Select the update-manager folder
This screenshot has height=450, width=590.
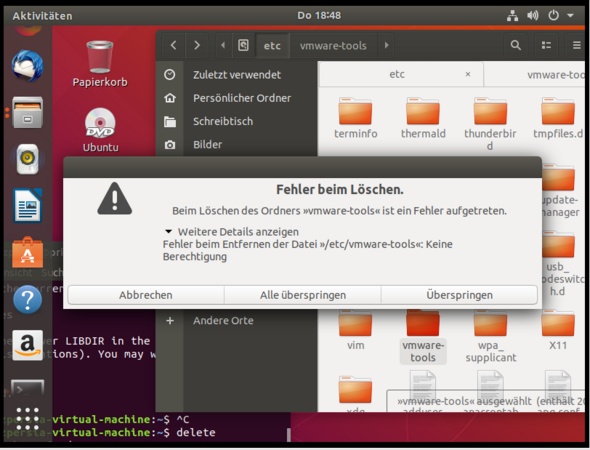(x=560, y=191)
